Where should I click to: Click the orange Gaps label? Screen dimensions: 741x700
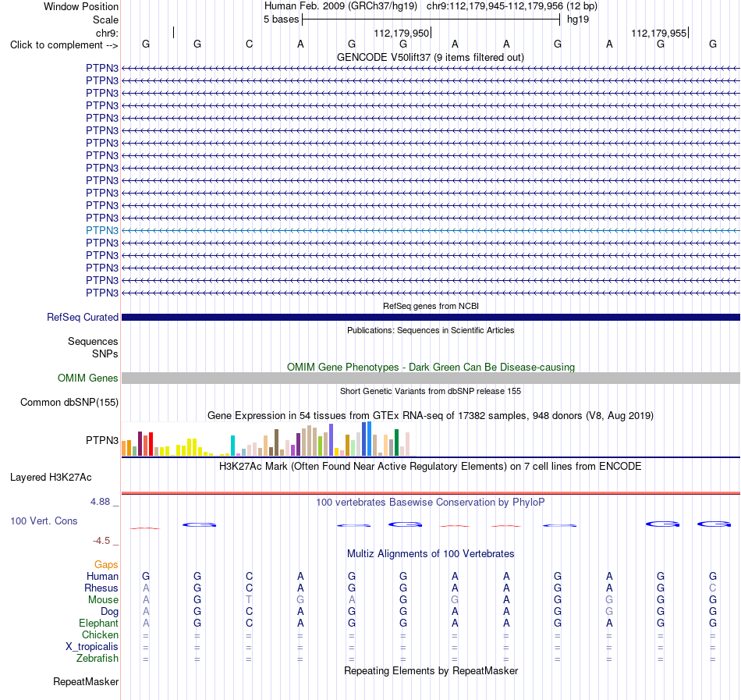106,564
